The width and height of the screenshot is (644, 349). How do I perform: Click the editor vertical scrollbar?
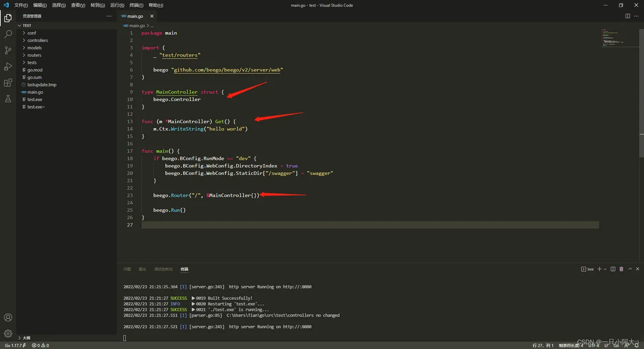pos(641,92)
